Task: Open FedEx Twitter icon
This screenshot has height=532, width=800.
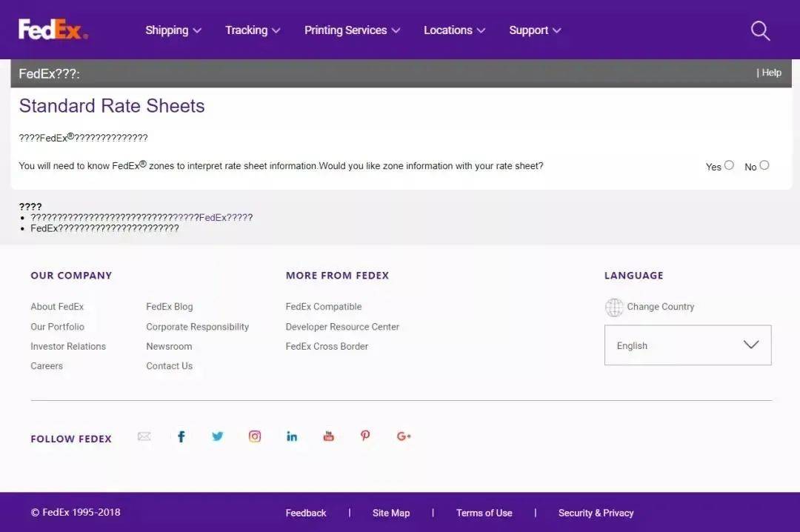Action: pos(217,436)
